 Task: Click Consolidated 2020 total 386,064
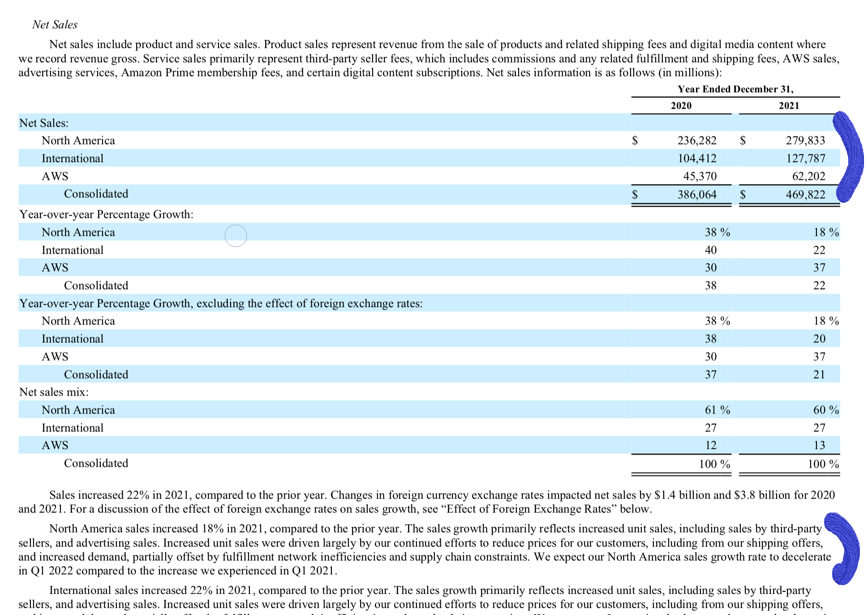point(697,195)
